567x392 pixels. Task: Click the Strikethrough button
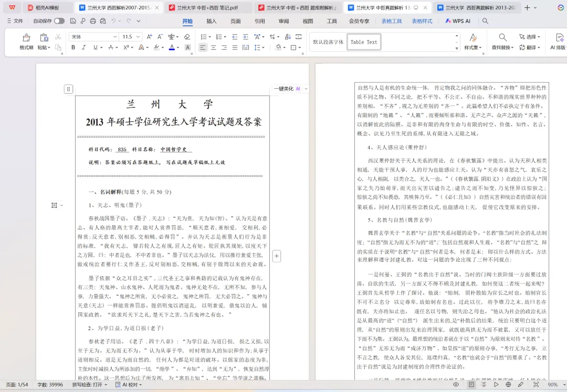[x=111, y=47]
